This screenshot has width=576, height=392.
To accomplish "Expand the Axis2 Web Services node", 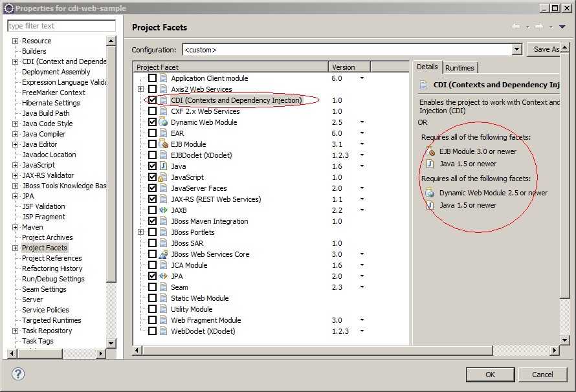I will pos(140,89).
